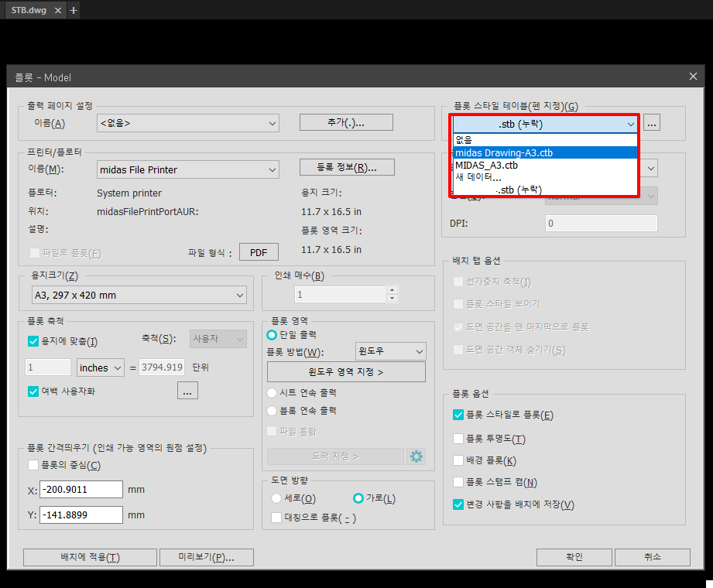Increase print copies with the up arrow
Screen dimensions: 713x588
(392, 291)
